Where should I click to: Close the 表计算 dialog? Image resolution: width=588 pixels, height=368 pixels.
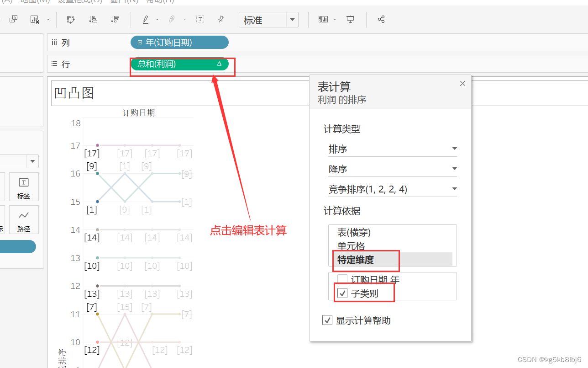[x=462, y=83]
